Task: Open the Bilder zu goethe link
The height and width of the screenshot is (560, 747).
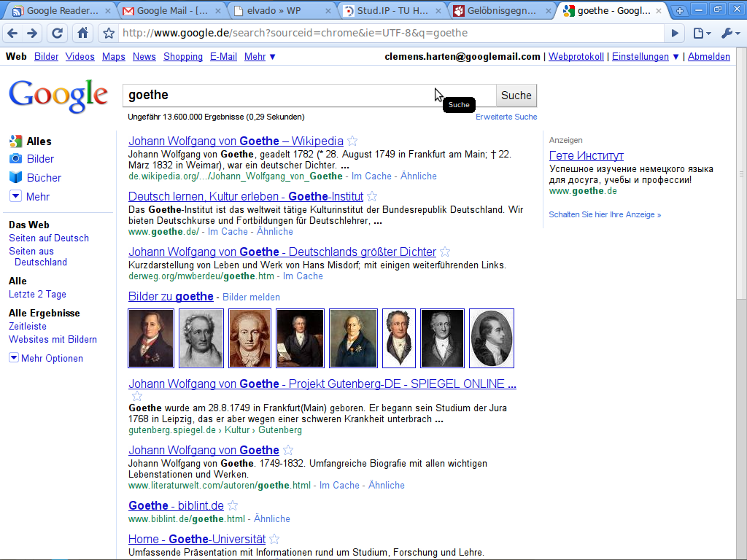Action: (x=171, y=296)
